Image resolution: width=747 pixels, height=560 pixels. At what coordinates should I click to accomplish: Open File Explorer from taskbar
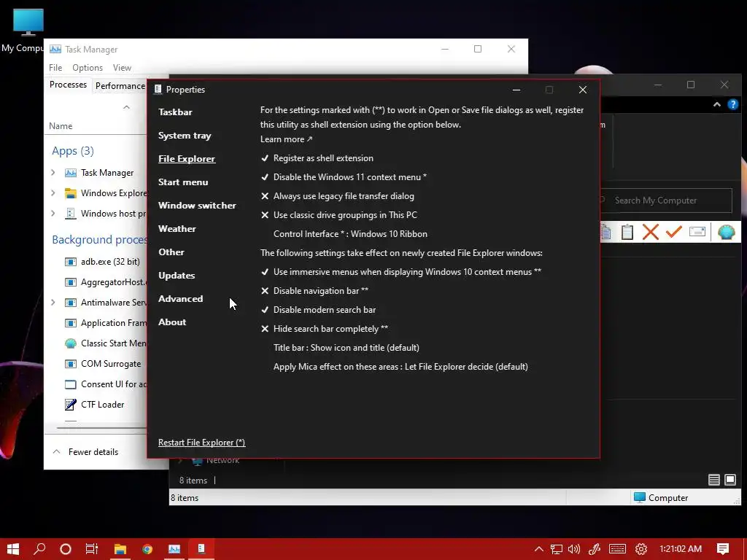120,549
